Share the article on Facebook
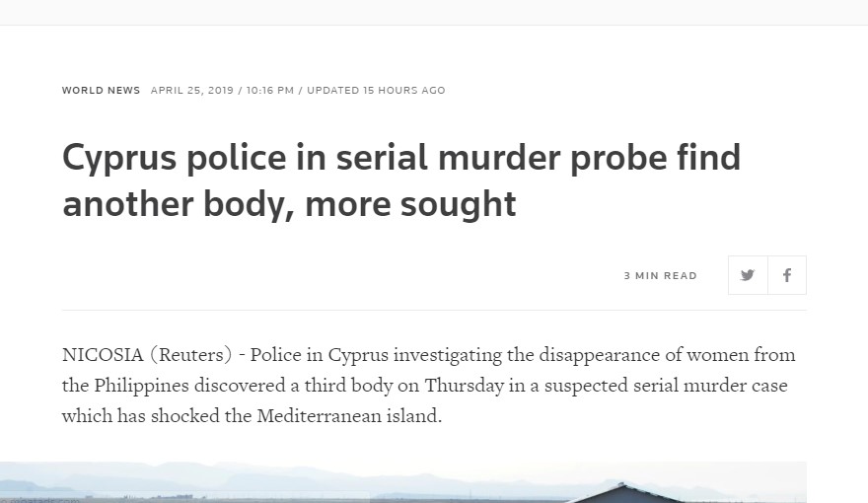The height and width of the screenshot is (503, 868). point(787,275)
